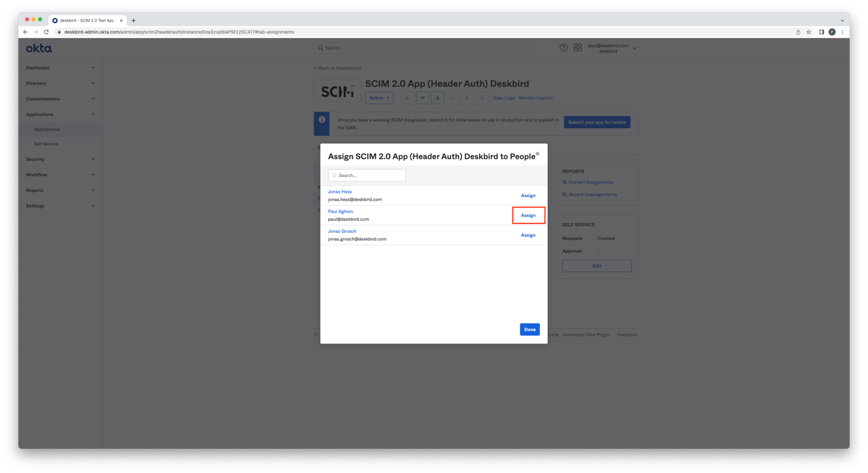Open Chrome three-dot menu
This screenshot has width=868, height=473.
(842, 32)
